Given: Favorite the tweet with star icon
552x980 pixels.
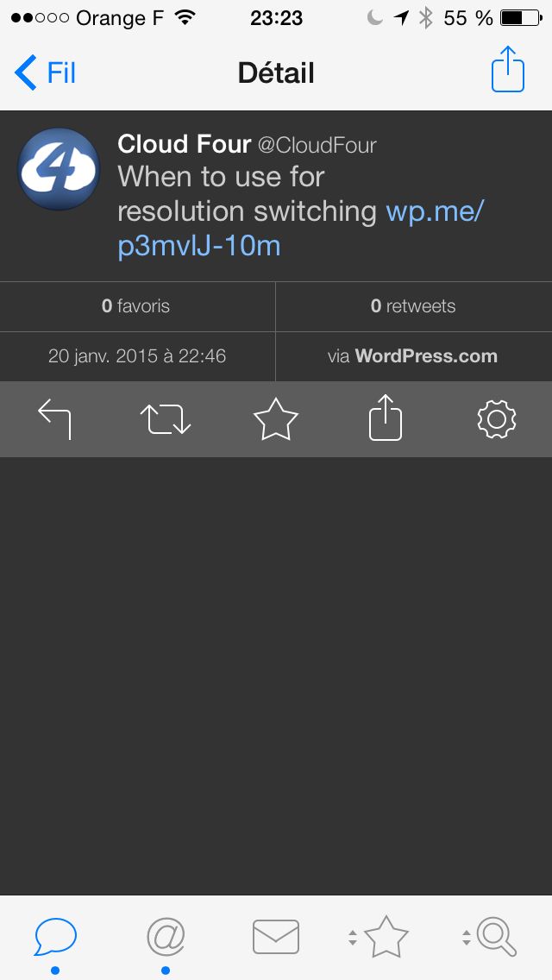Looking at the screenshot, I should point(276,419).
